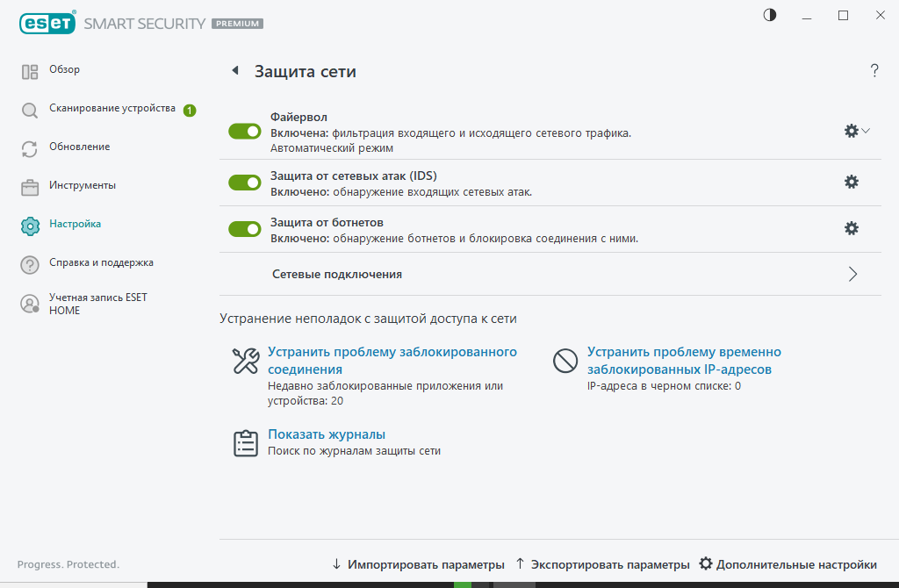Click the Автоматический режим text under Файервол
Image resolution: width=899 pixels, height=588 pixels.
(x=332, y=147)
